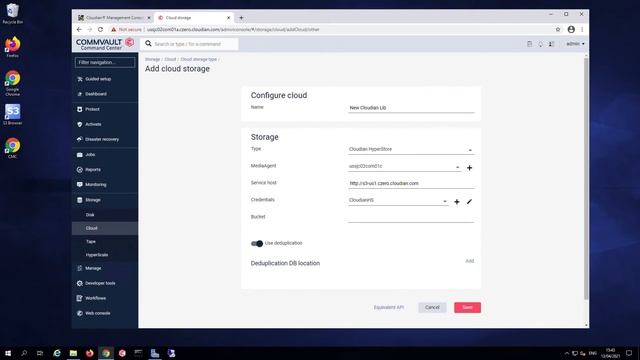Image resolution: width=640 pixels, height=360 pixels.
Task: Edit the cloud Name field
Action: click(411, 108)
